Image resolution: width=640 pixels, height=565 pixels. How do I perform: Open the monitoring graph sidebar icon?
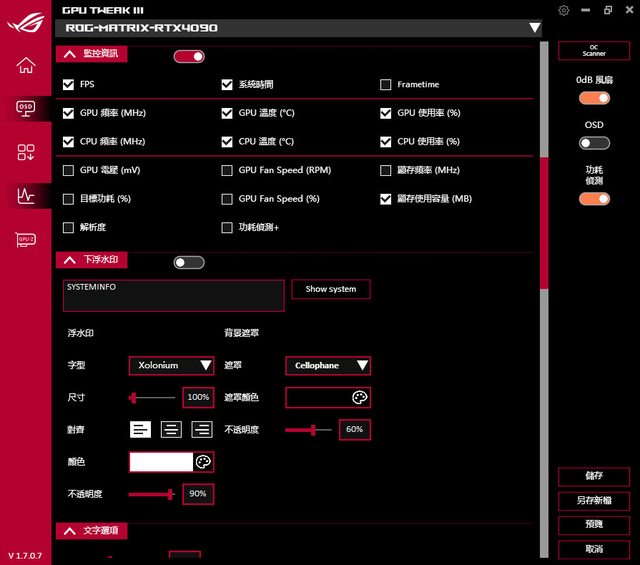pos(26,196)
